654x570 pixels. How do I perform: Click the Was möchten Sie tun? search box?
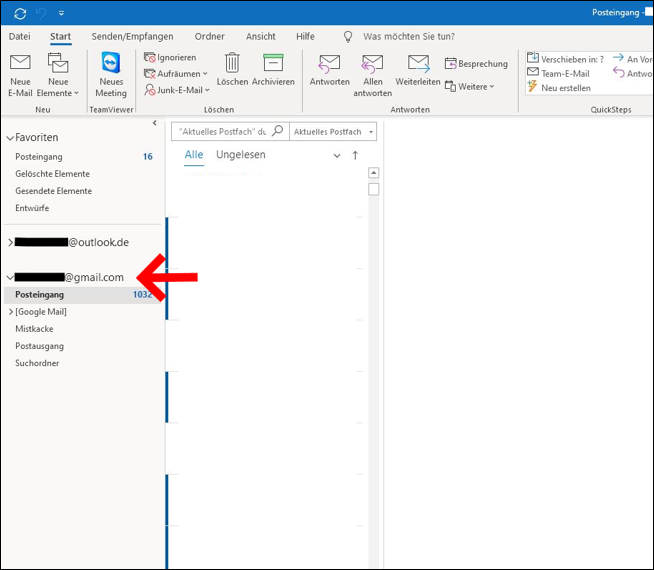409,37
